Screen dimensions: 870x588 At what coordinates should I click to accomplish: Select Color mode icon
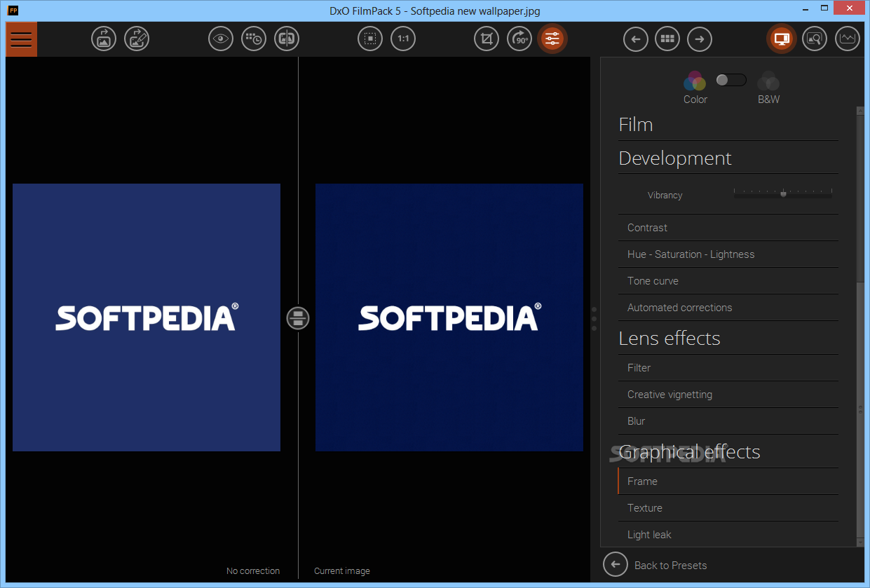[x=695, y=81]
